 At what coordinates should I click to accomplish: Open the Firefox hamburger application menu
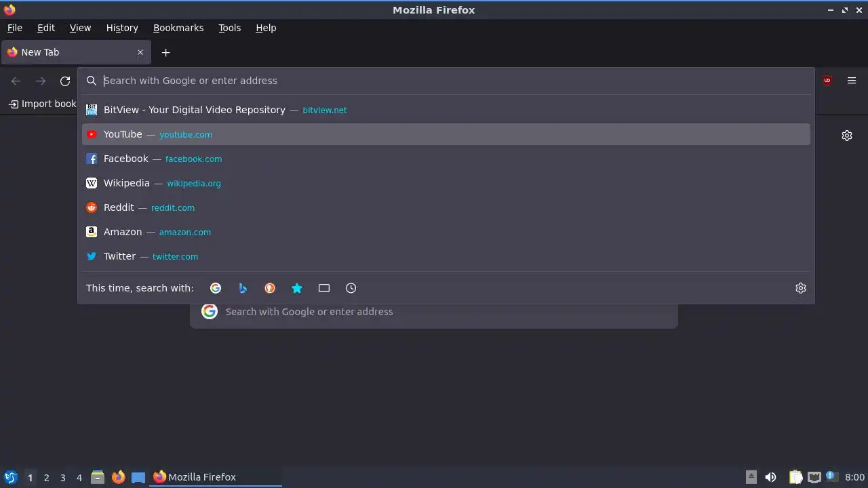[852, 81]
